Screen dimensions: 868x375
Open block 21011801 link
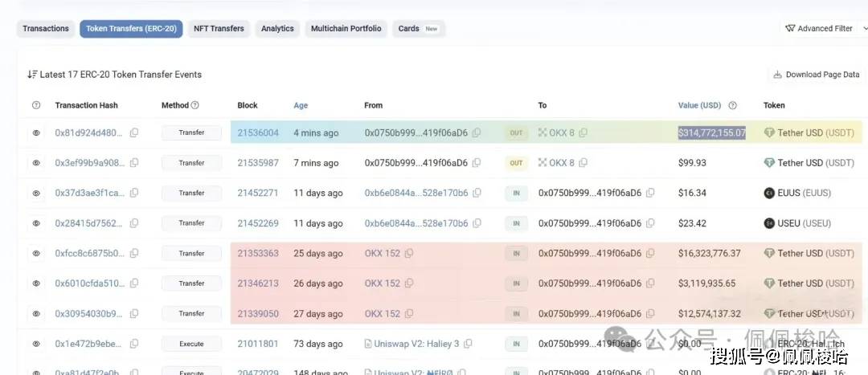click(x=258, y=344)
